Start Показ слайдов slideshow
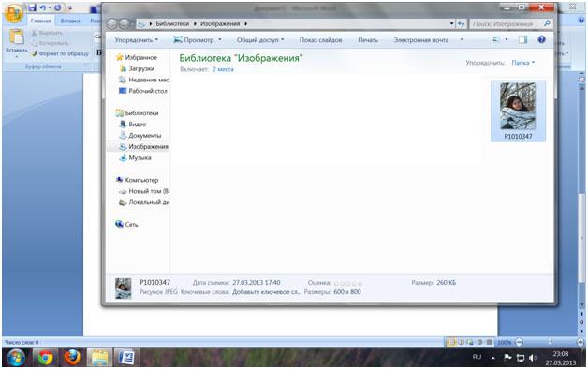The height and width of the screenshot is (369, 588). click(x=320, y=39)
